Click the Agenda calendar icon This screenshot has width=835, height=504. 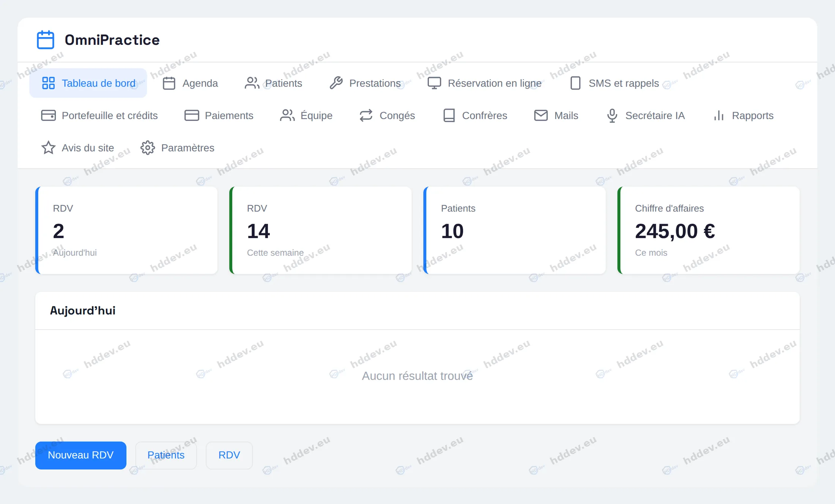tap(169, 83)
